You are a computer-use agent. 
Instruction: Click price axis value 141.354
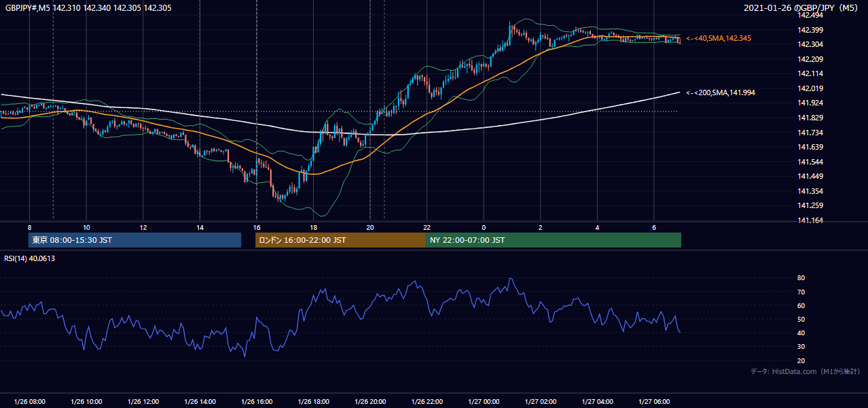pyautogui.click(x=810, y=192)
